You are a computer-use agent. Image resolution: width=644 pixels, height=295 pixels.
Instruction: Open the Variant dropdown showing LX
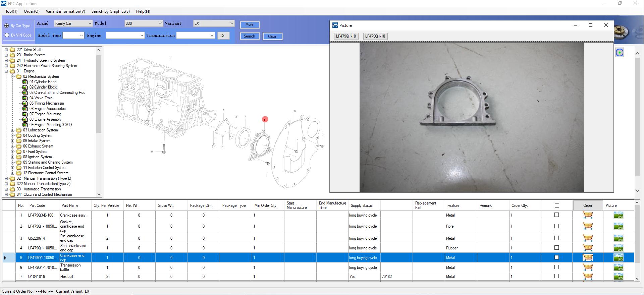point(214,23)
